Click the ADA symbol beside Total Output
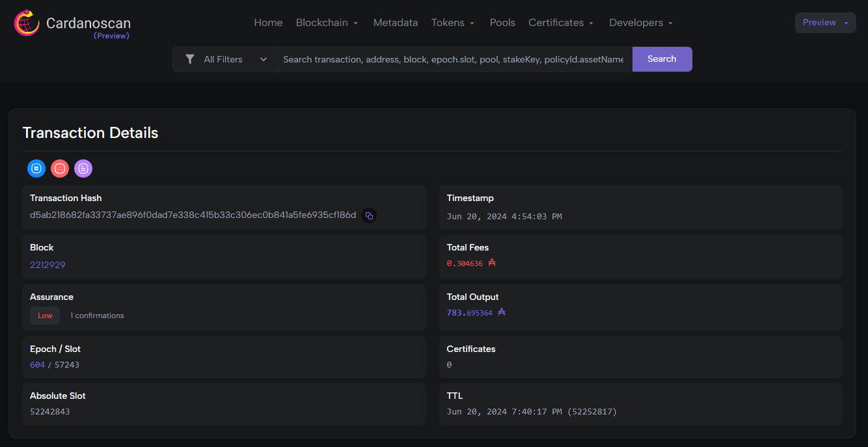 502,312
